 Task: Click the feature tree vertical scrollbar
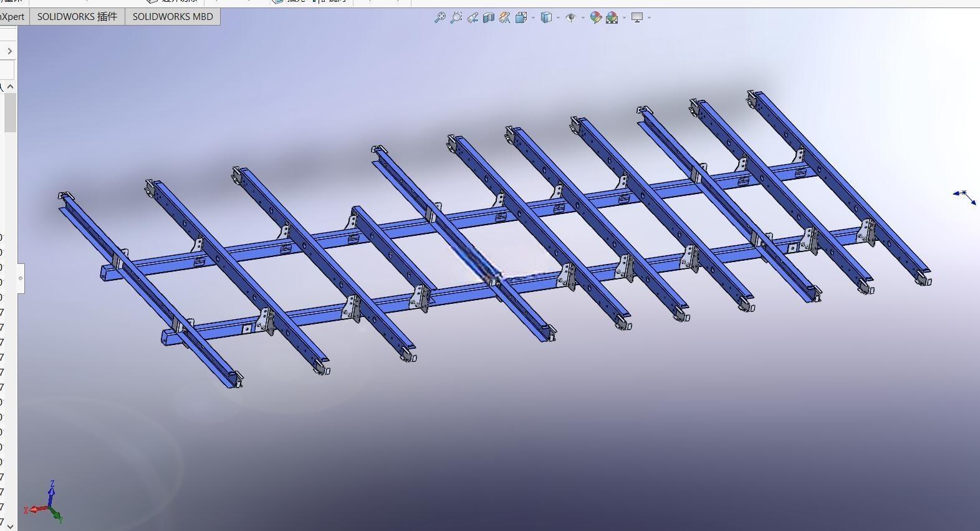click(10, 113)
